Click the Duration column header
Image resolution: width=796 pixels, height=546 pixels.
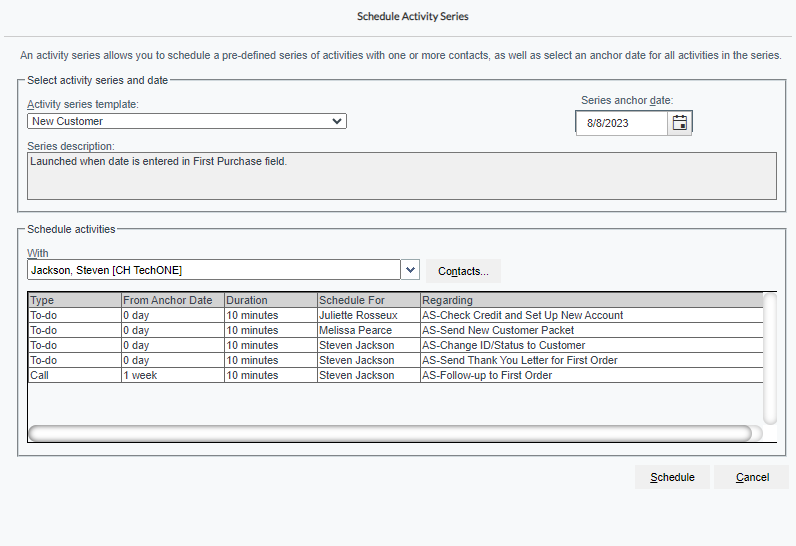271,300
